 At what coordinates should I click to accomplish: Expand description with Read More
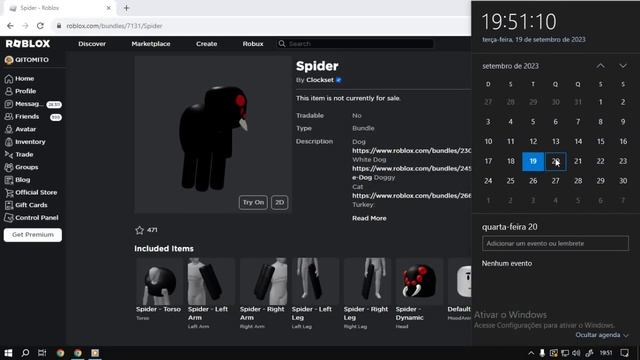pos(369,218)
